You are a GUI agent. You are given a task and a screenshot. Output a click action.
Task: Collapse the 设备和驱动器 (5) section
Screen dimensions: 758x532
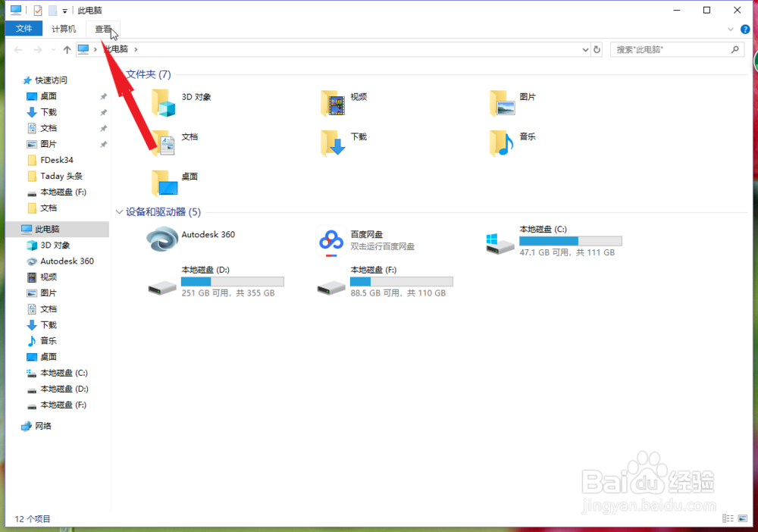[x=119, y=211]
